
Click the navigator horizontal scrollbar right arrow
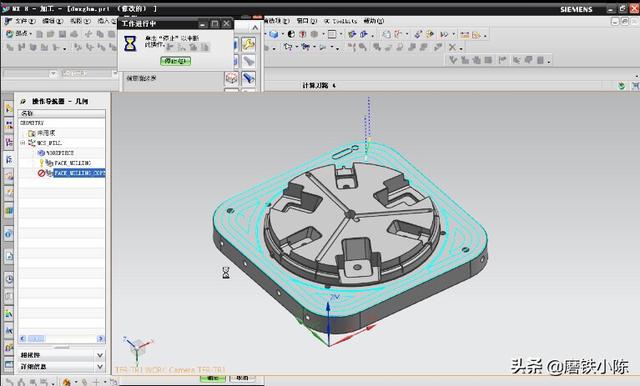pos(100,339)
